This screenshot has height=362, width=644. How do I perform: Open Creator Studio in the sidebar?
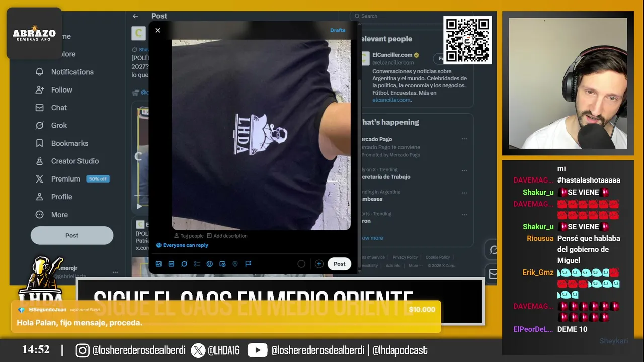click(x=67, y=161)
